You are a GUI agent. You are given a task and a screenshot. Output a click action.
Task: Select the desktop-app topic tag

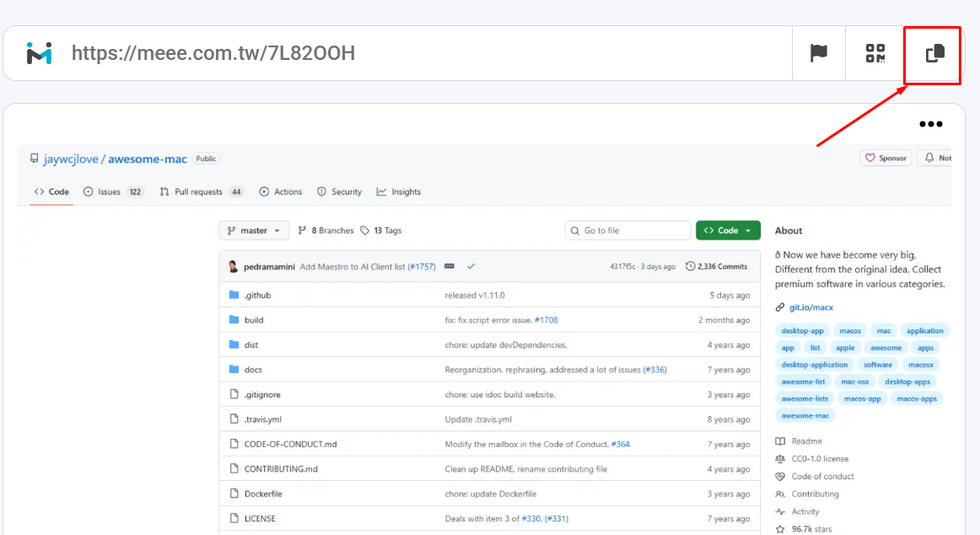[x=803, y=331]
